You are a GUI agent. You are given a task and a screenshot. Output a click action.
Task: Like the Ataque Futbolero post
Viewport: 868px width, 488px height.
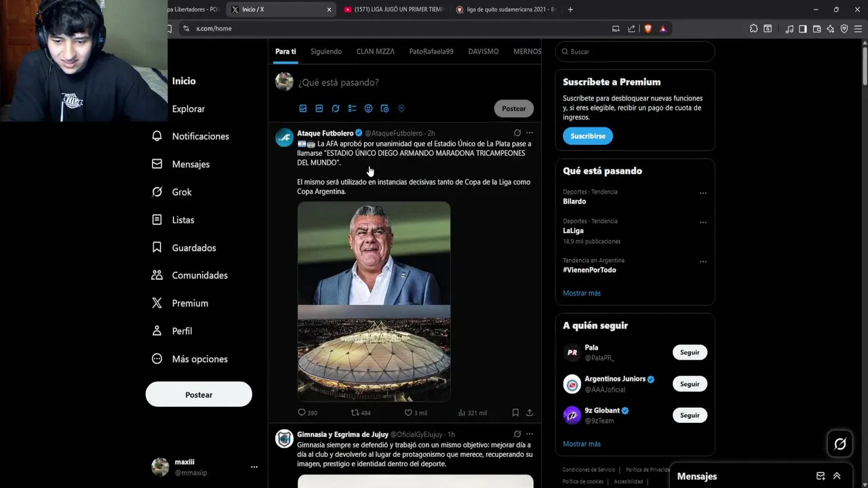tap(416, 413)
